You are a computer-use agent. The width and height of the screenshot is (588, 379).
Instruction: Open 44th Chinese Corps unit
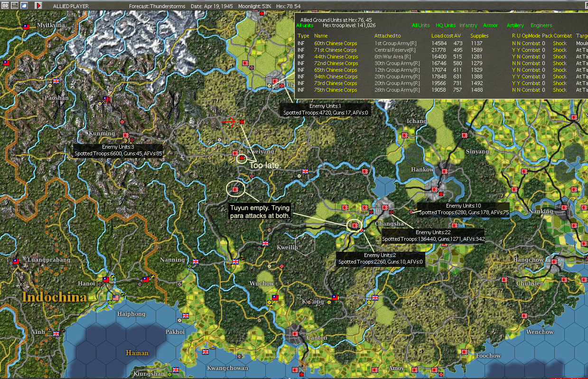tap(336, 57)
